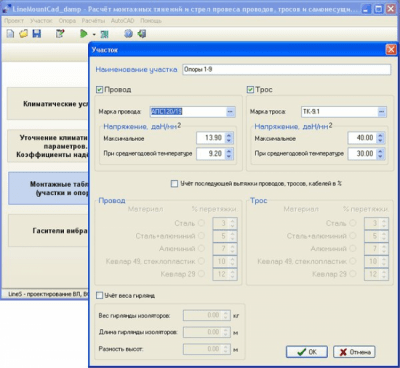Toggle the Провод checkbox
Screen dimensions: 400x368
click(x=99, y=90)
